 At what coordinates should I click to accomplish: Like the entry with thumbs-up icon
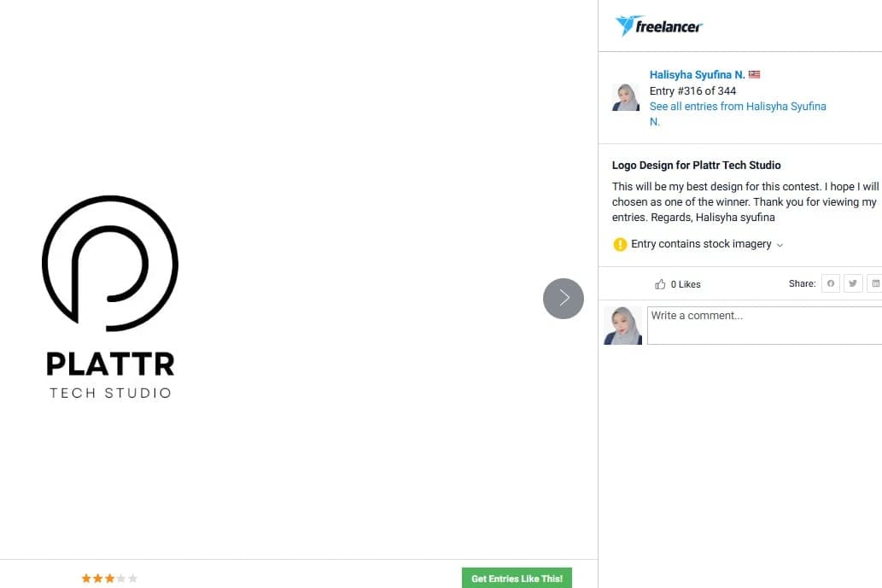[x=660, y=284]
